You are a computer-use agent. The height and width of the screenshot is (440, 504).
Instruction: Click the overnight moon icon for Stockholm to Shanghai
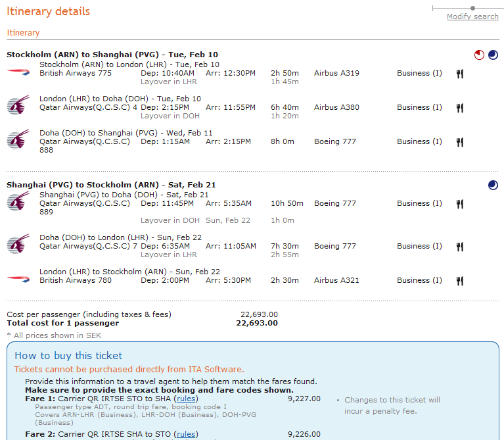pos(493,55)
